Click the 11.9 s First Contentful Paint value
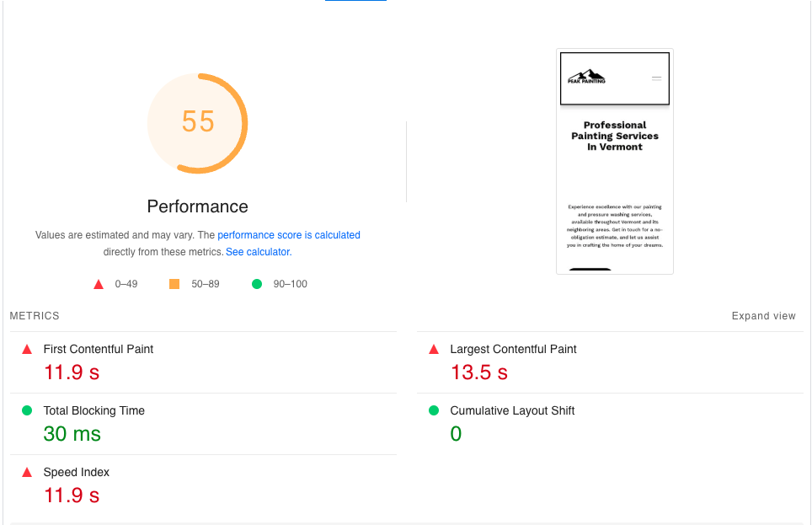The height and width of the screenshot is (525, 812). click(71, 372)
